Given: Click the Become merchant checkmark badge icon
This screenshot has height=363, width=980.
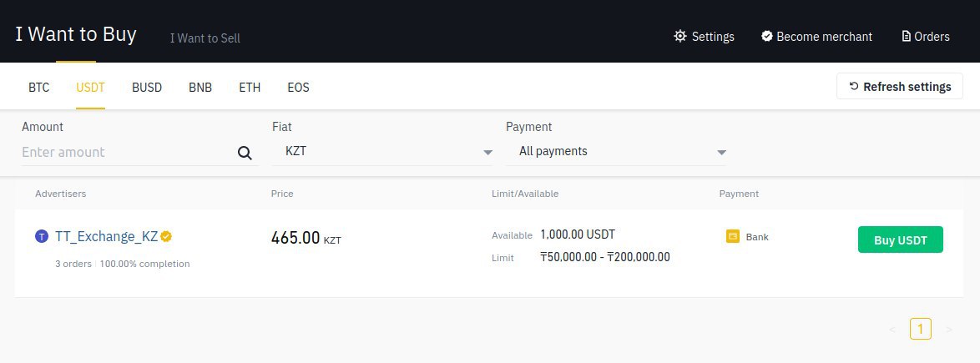Looking at the screenshot, I should click(767, 36).
